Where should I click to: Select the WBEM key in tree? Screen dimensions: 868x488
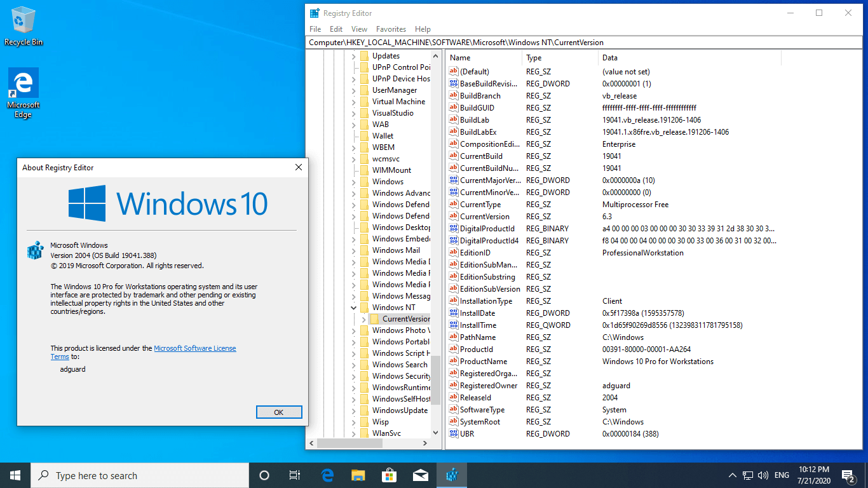[383, 147]
